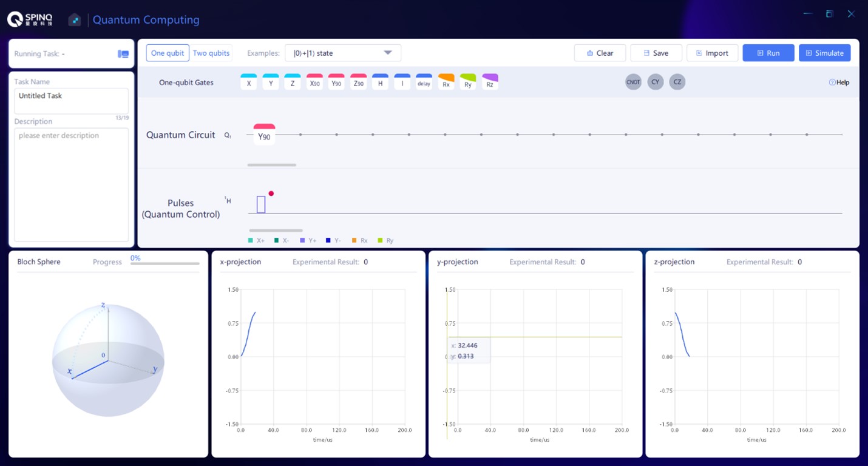
Task: Select the delay gate icon
Action: (x=424, y=83)
